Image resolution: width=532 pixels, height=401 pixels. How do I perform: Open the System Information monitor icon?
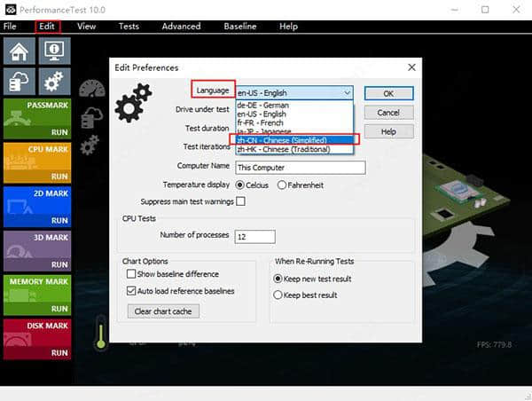53,51
